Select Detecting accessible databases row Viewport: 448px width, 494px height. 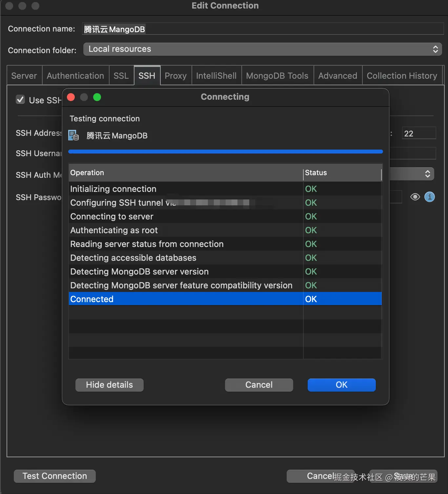pyautogui.click(x=225, y=258)
